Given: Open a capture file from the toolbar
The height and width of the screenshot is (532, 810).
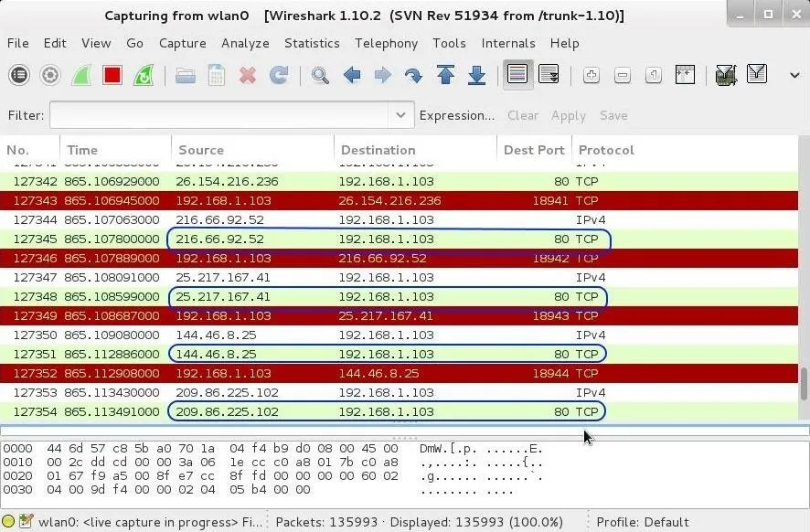Looking at the screenshot, I should coord(186,75).
